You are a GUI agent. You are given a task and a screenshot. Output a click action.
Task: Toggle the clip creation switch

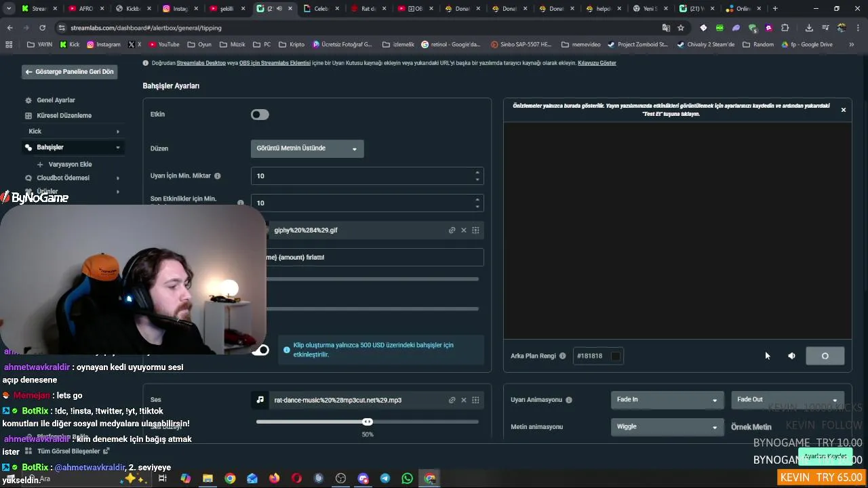(261, 350)
